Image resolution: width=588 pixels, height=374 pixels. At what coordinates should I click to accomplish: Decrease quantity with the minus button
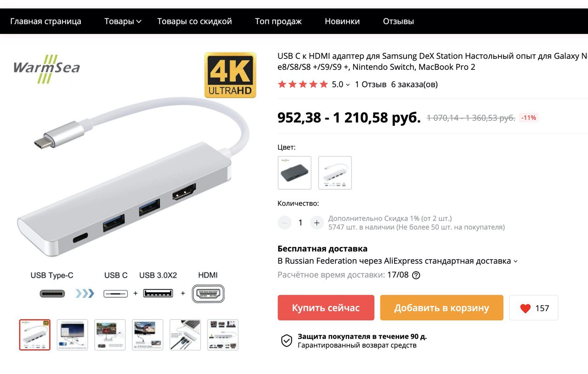285,223
